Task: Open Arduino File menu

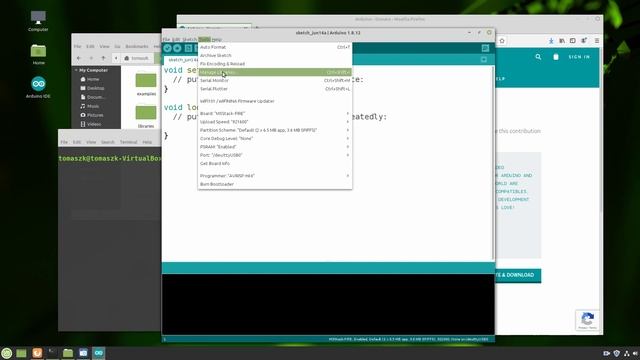Action: (x=166, y=40)
